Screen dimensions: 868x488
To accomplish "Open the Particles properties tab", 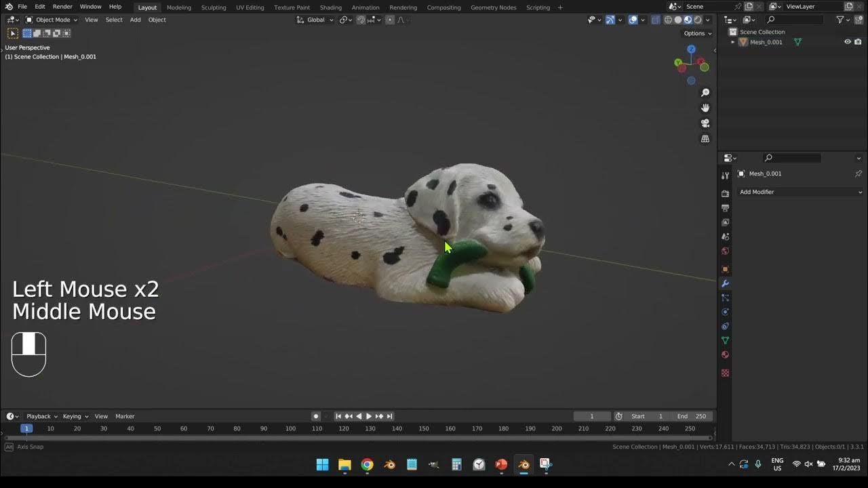I will 725,298.
